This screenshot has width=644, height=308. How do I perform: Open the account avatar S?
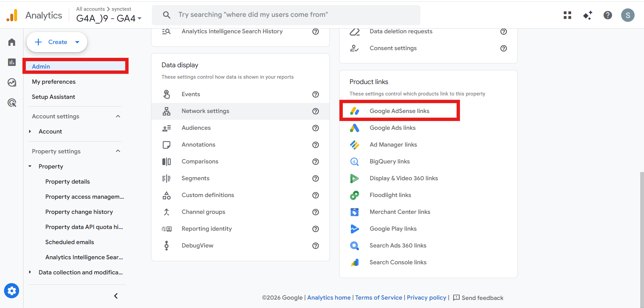tap(628, 15)
